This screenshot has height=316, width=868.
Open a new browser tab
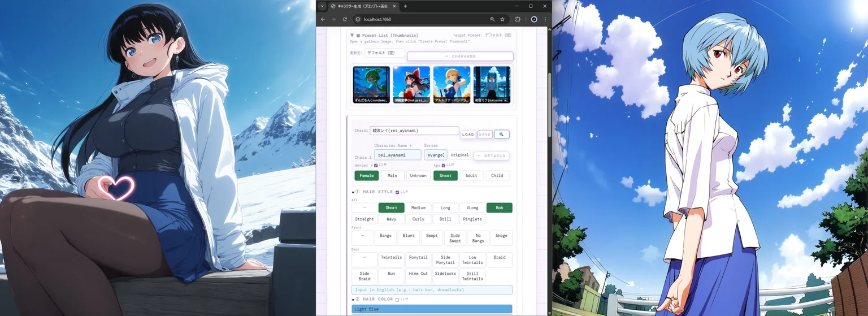(x=405, y=6)
